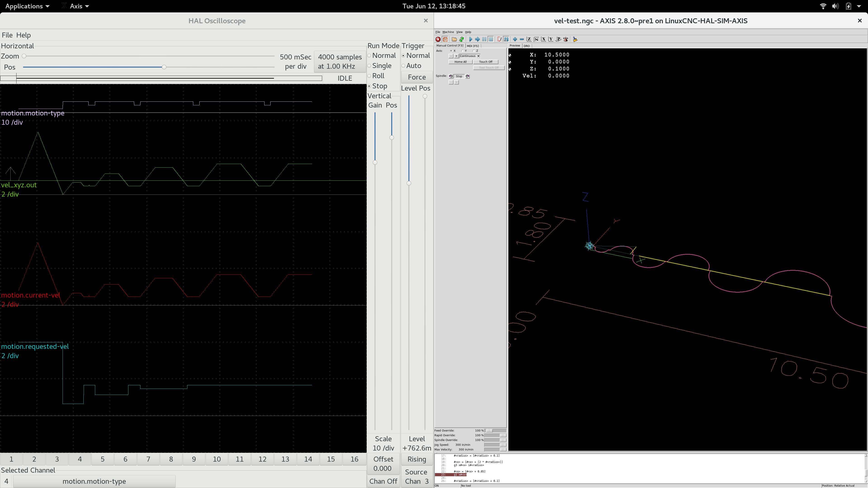Zoom out the preview with minus icon
Image resolution: width=868 pixels, height=488 pixels.
coord(522,39)
